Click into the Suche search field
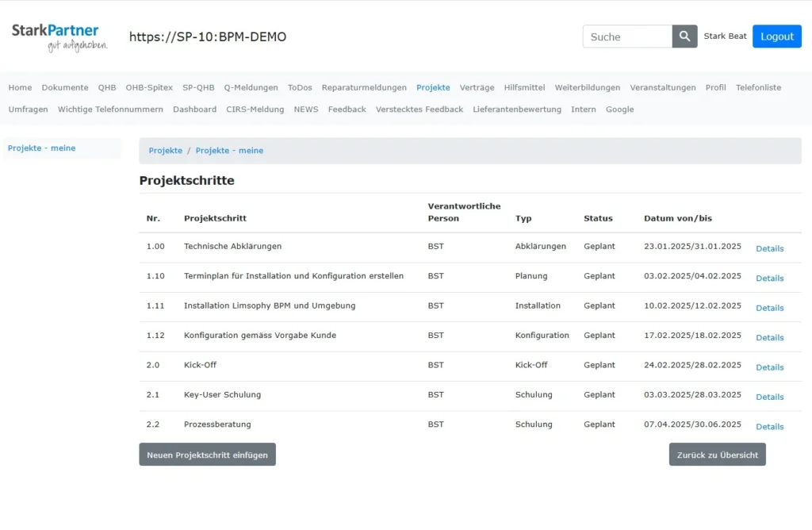Image resolution: width=812 pixels, height=530 pixels. 628,36
